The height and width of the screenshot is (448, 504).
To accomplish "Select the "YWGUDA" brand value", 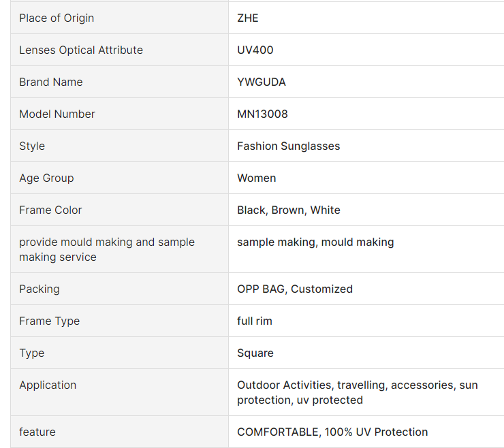I will (262, 82).
